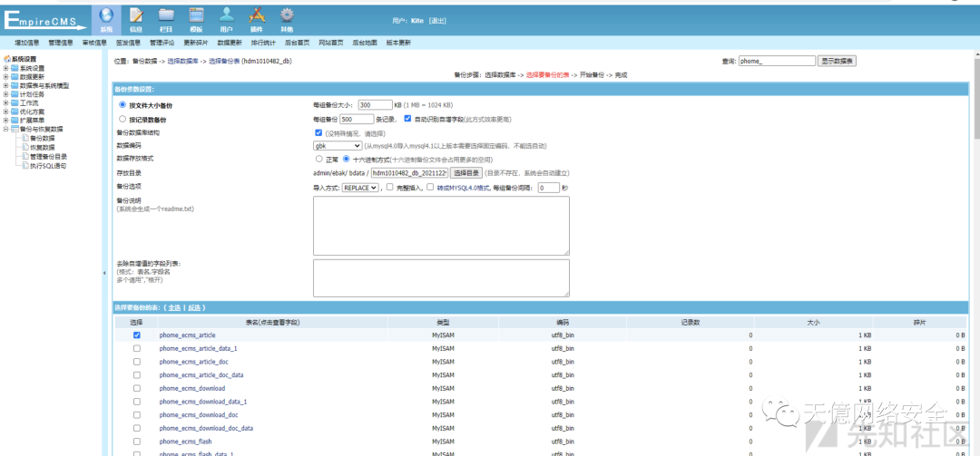Open 管理备份目录 in sidebar tree
The height and width of the screenshot is (456, 980).
(x=48, y=157)
